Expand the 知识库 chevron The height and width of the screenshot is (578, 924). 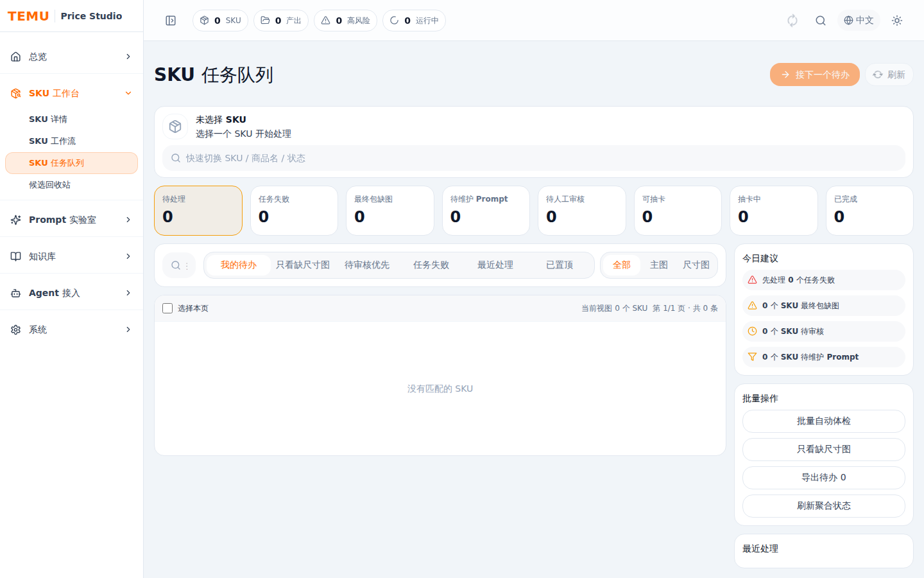pos(128,256)
